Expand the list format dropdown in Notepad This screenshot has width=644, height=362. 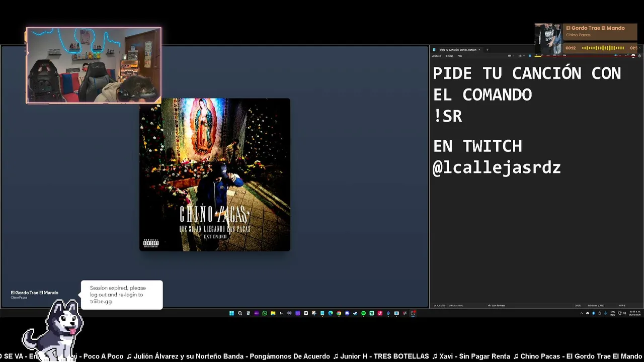tap(521, 56)
